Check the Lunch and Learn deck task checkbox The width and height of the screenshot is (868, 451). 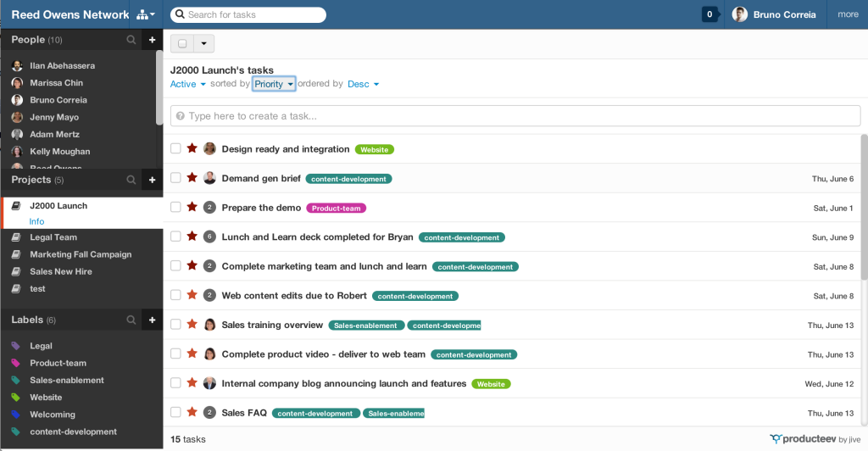[x=175, y=237]
